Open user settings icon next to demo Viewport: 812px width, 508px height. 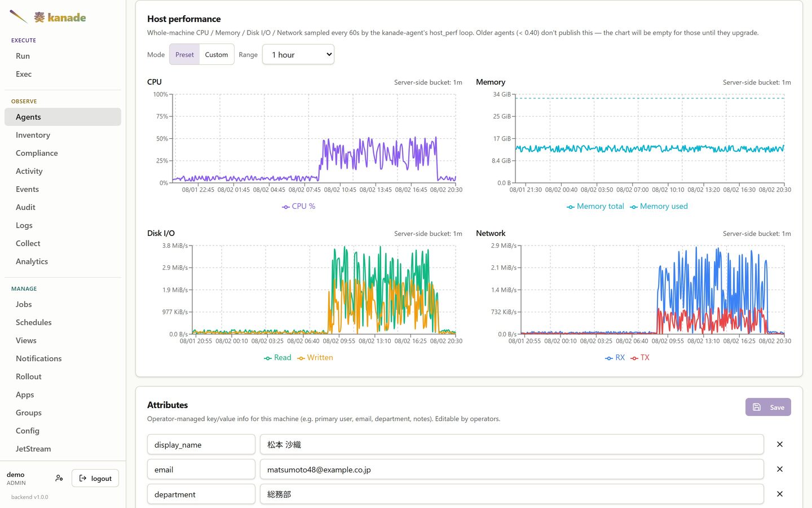point(59,478)
